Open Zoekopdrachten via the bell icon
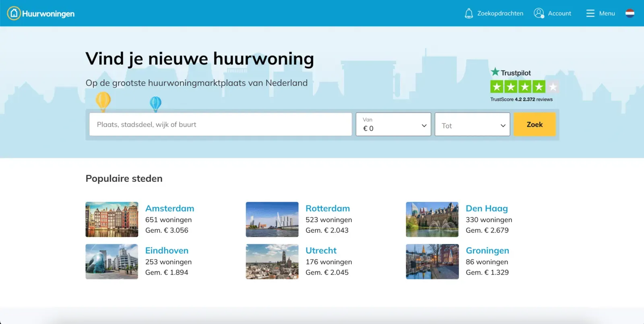 pyautogui.click(x=469, y=13)
